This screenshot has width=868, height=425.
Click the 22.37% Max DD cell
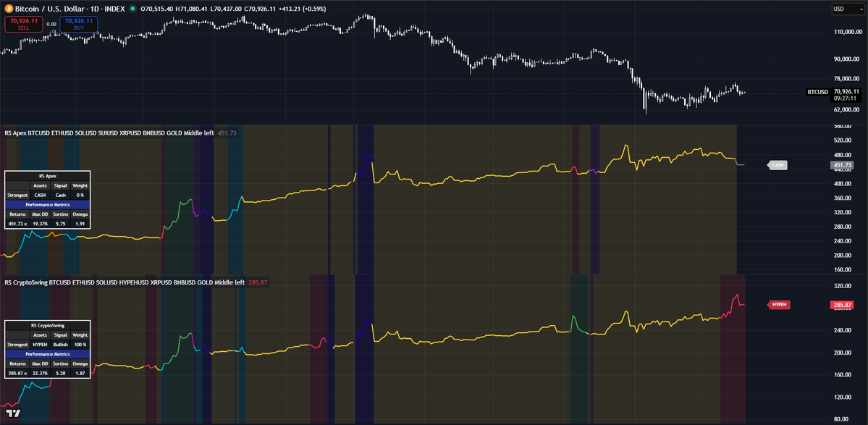(40, 373)
